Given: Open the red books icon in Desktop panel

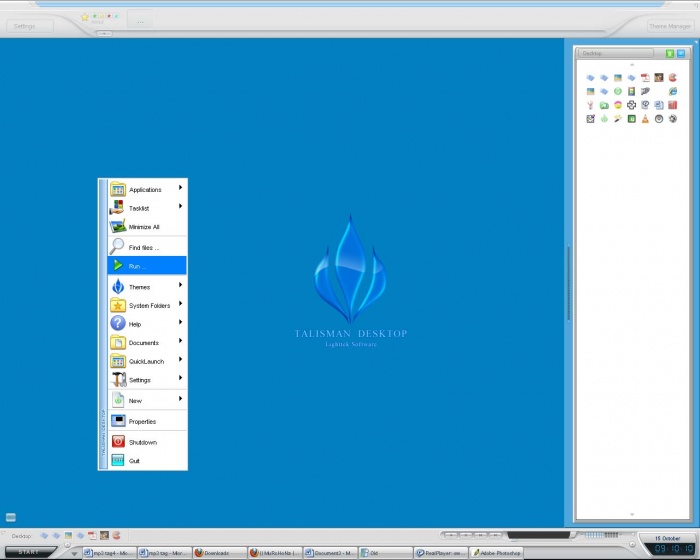Looking at the screenshot, I should click(x=673, y=105).
